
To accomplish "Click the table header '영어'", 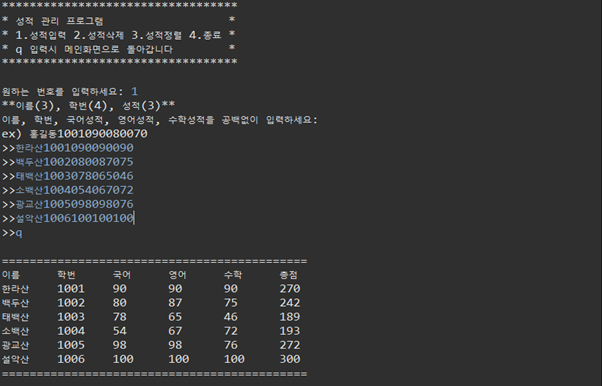I will (177, 275).
